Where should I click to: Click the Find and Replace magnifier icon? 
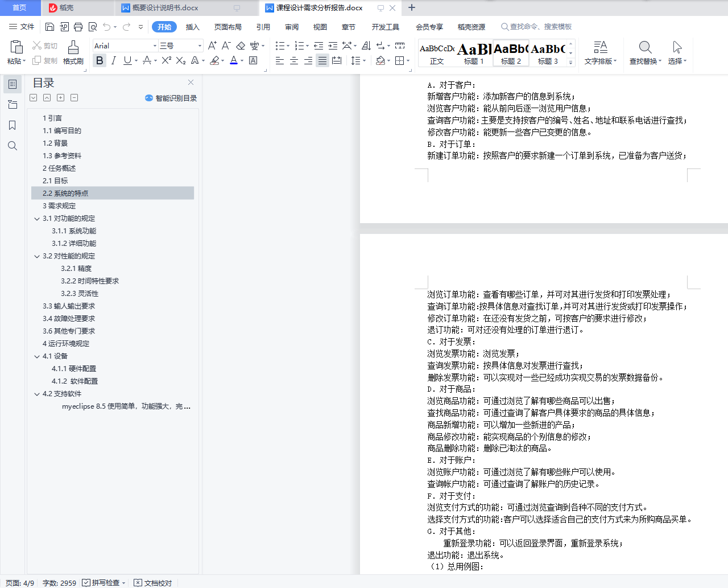click(x=645, y=47)
